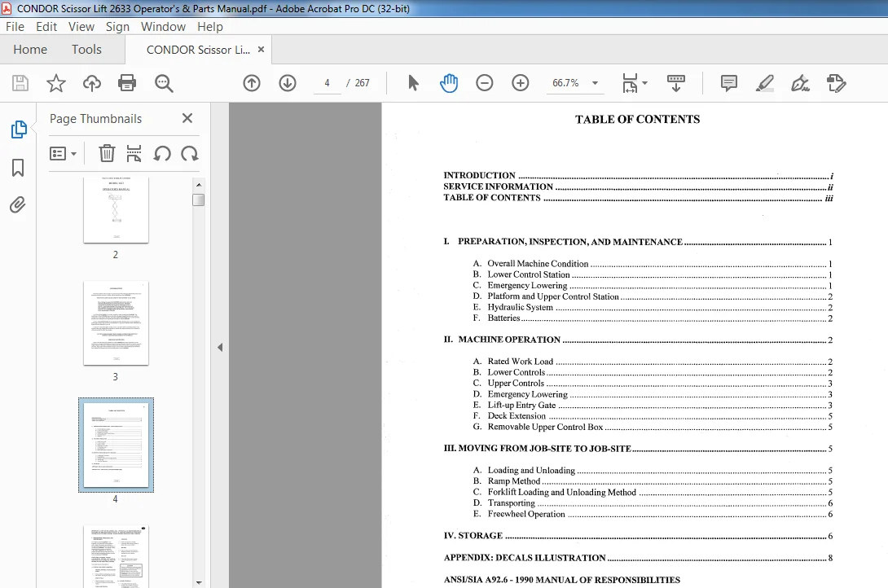Open the fit page width options
This screenshot has height=588, width=888.
coord(635,83)
